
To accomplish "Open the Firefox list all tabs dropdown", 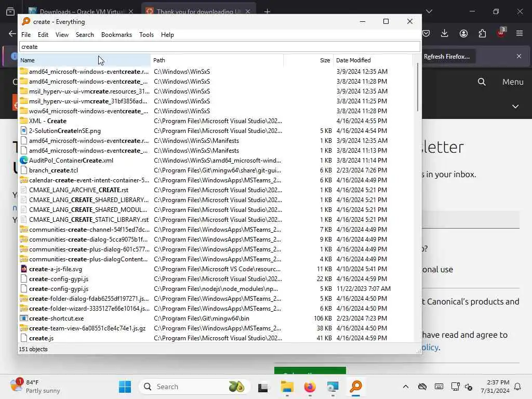I will click(429, 11).
